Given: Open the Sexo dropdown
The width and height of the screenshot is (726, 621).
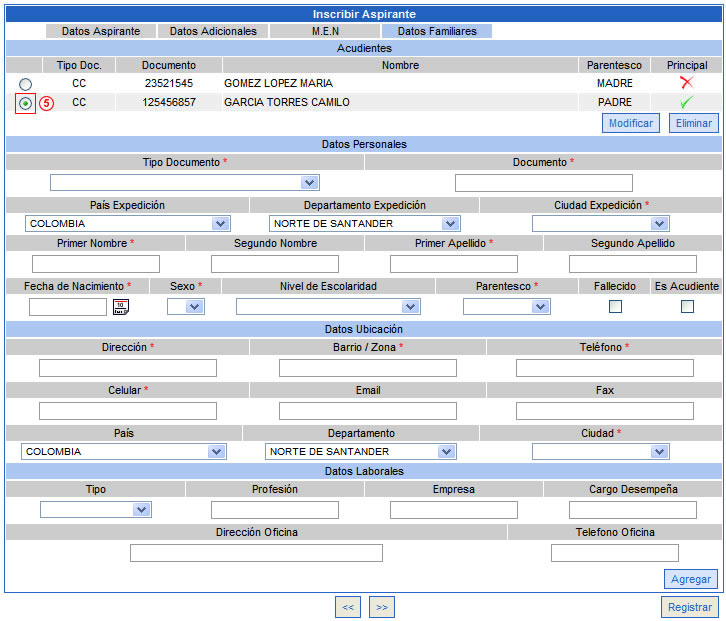Looking at the screenshot, I should click(185, 306).
